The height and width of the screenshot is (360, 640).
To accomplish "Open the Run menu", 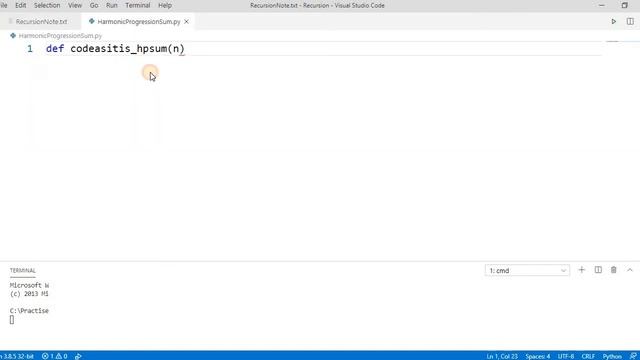I will coord(111,6).
